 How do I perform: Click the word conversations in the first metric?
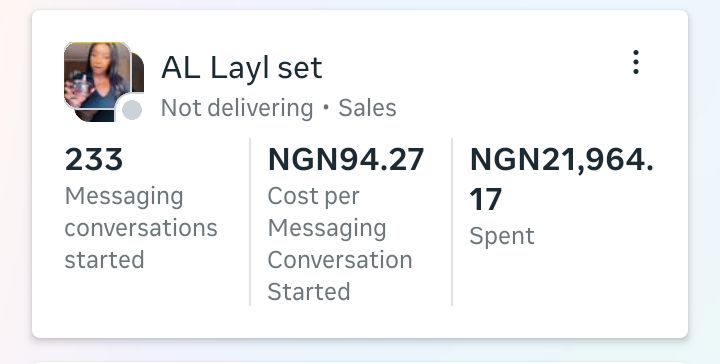click(x=141, y=228)
